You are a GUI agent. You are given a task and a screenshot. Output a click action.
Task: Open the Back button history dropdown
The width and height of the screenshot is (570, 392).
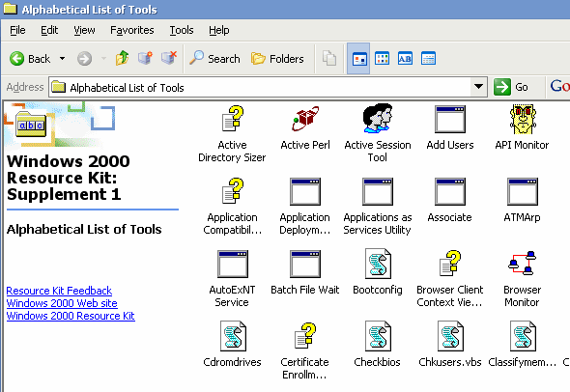coord(63,59)
